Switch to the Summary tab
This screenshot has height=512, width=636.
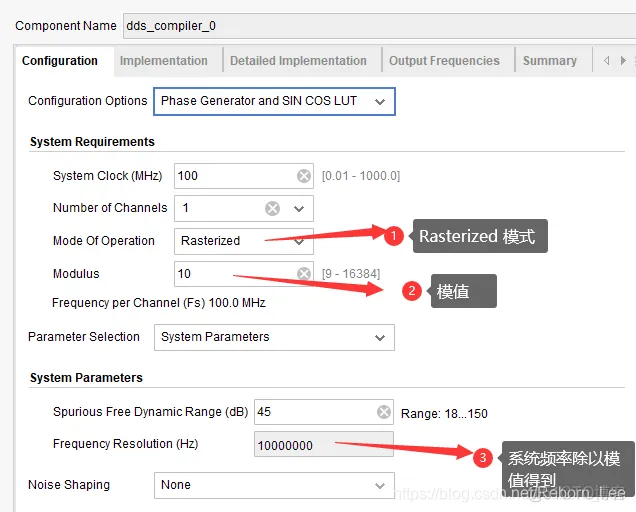click(550, 61)
